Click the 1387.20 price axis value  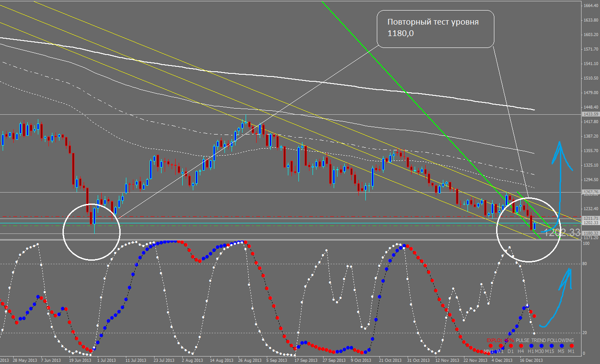point(591,136)
